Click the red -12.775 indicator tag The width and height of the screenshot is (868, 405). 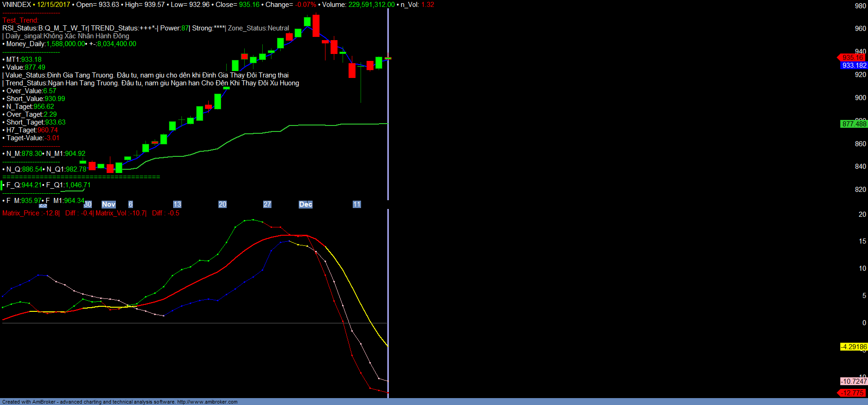pos(853,393)
